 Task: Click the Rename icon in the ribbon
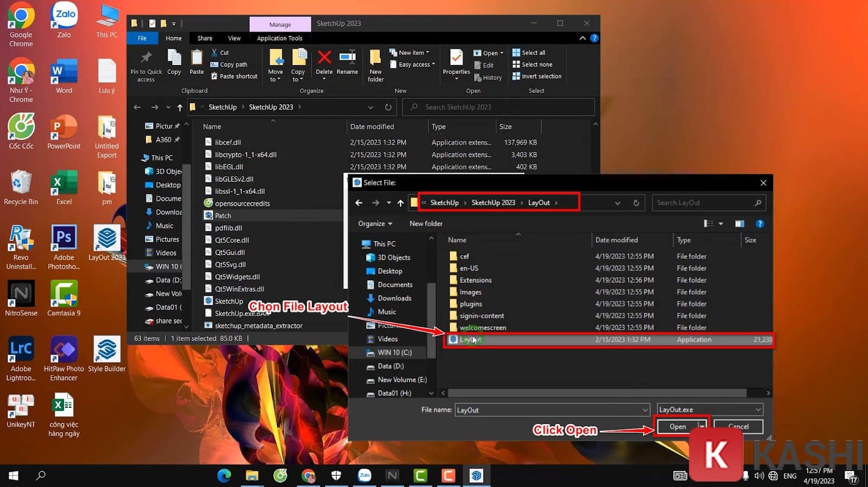347,57
